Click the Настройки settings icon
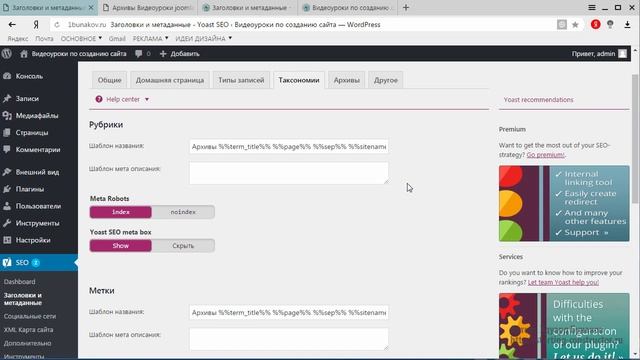 7,240
